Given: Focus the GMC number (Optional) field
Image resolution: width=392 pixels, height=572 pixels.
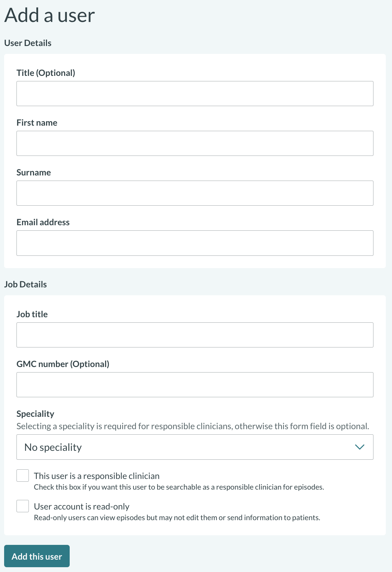Looking at the screenshot, I should tap(195, 385).
